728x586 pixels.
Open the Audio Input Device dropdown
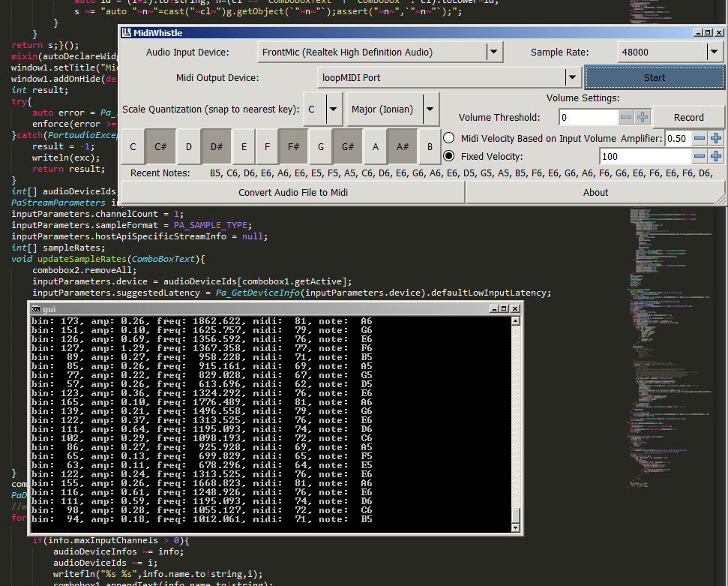[x=493, y=53]
